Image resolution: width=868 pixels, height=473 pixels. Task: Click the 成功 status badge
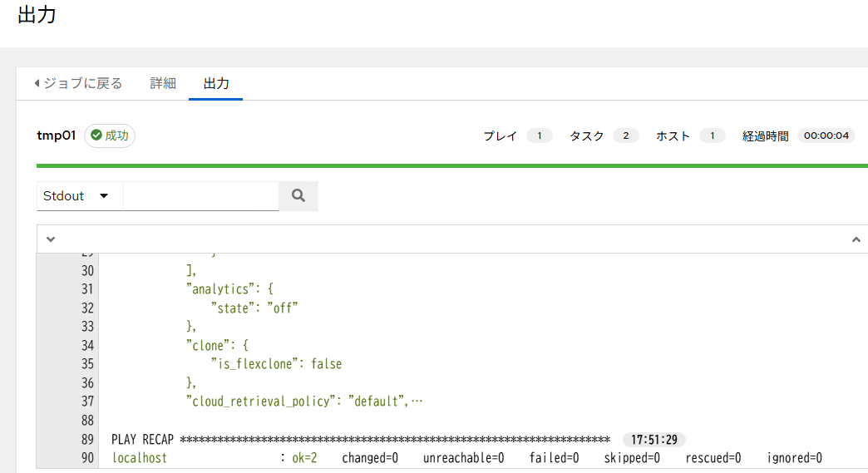(x=110, y=135)
